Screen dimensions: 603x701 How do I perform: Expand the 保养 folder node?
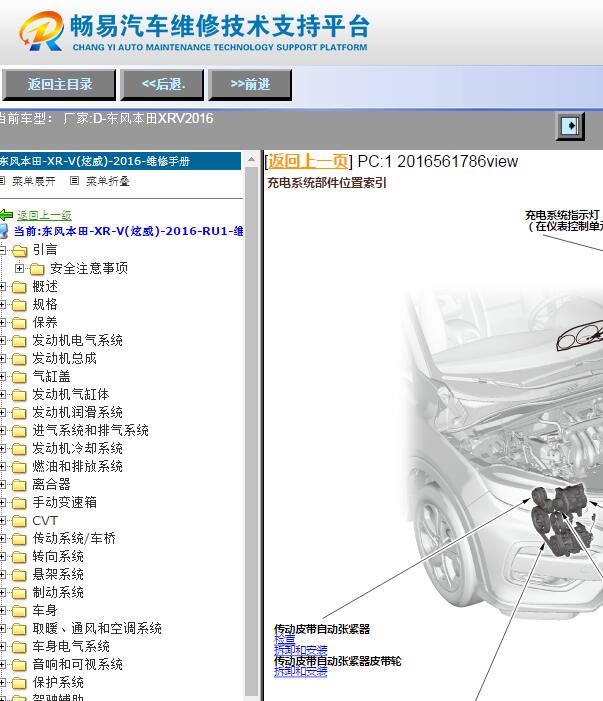tap(2, 322)
